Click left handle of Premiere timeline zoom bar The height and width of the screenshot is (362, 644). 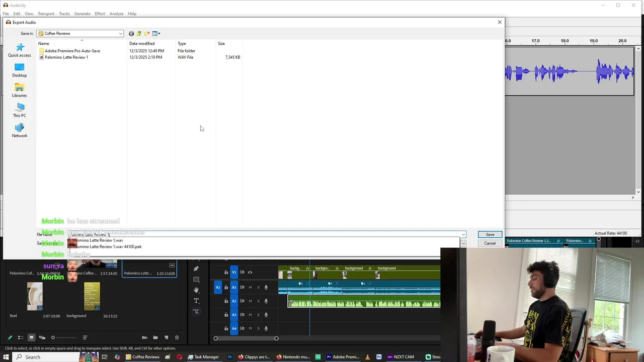[x=216, y=338]
